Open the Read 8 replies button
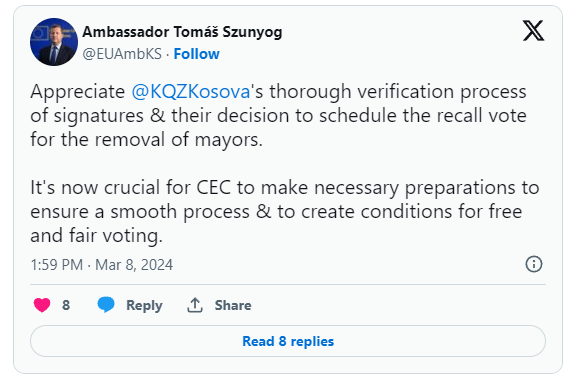566x374 pixels. [288, 341]
